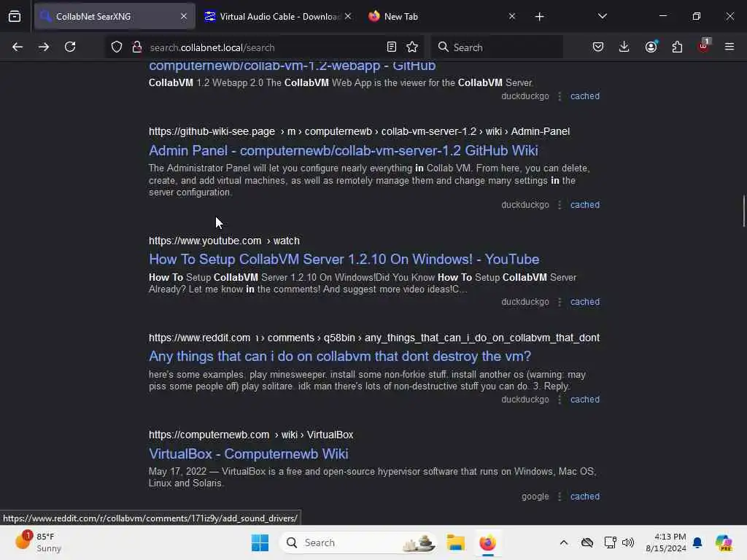Go back to the previous page
The height and width of the screenshot is (560, 747).
18,47
